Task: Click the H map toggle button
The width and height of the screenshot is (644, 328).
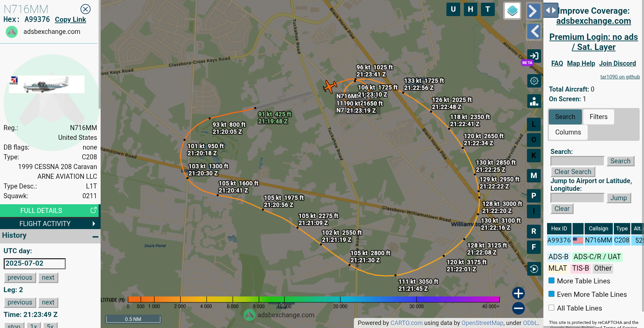Action: 471,9
